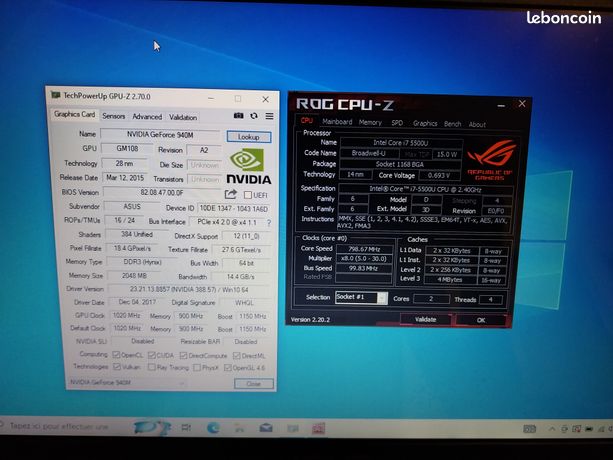Image resolution: width=613 pixels, height=460 pixels.
Task: Click the touch keyboard tray icon
Action: pyautogui.click(x=529, y=429)
